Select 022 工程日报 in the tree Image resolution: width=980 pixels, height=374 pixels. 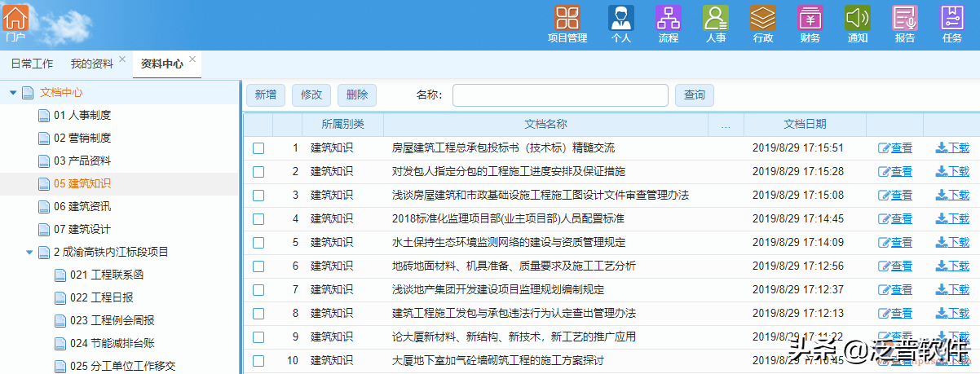tap(102, 298)
